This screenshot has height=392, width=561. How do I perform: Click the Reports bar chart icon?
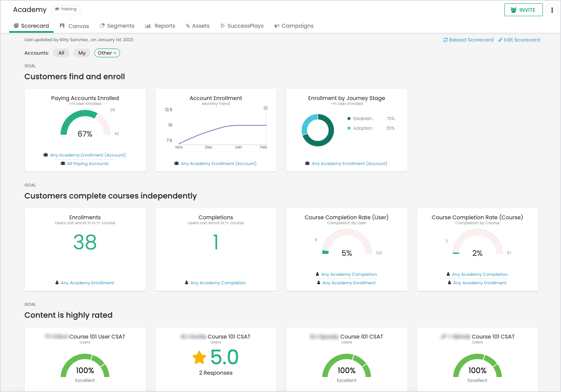[148, 25]
